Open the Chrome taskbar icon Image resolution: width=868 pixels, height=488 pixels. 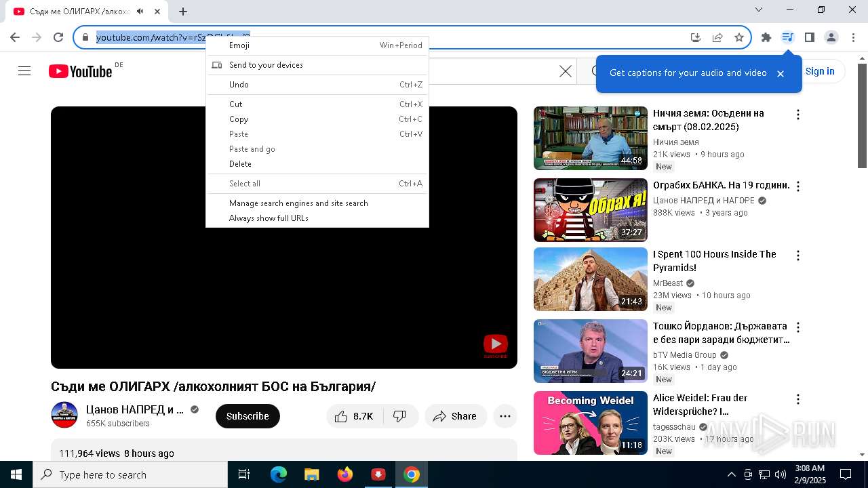click(x=412, y=474)
